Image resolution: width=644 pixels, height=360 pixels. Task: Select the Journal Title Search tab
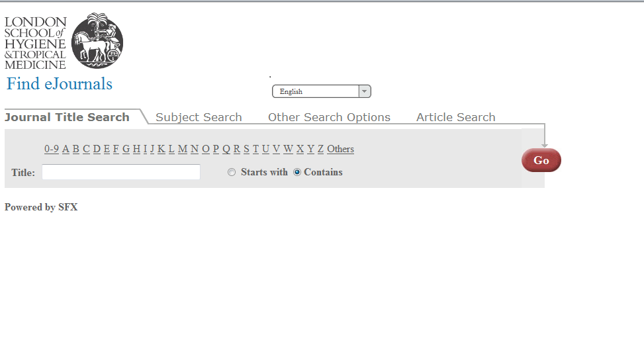pyautogui.click(x=67, y=117)
